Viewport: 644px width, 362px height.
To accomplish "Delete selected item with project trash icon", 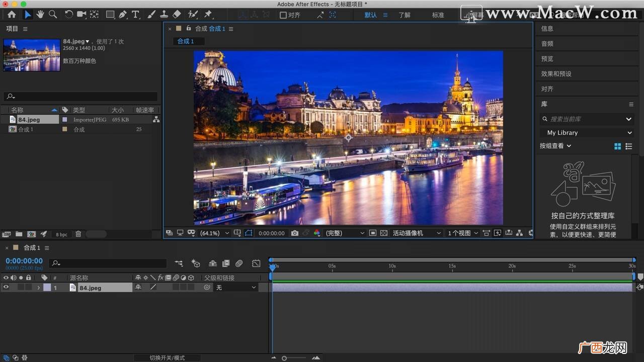I will click(78, 234).
